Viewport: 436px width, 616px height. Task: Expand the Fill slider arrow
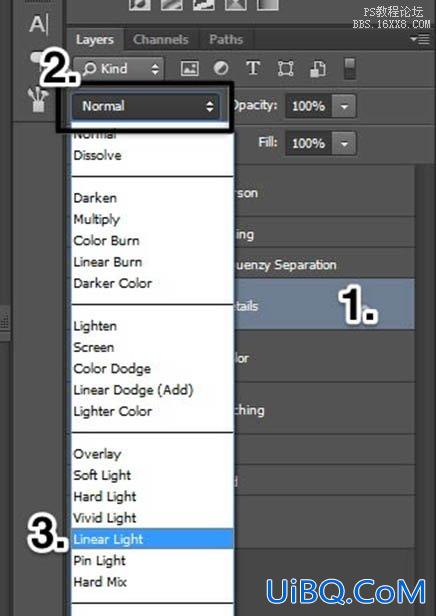[344, 143]
